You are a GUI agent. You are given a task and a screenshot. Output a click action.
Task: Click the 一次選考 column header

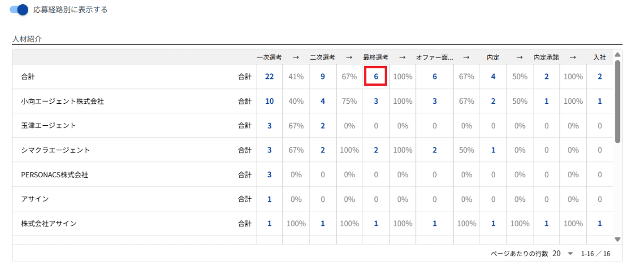click(269, 57)
